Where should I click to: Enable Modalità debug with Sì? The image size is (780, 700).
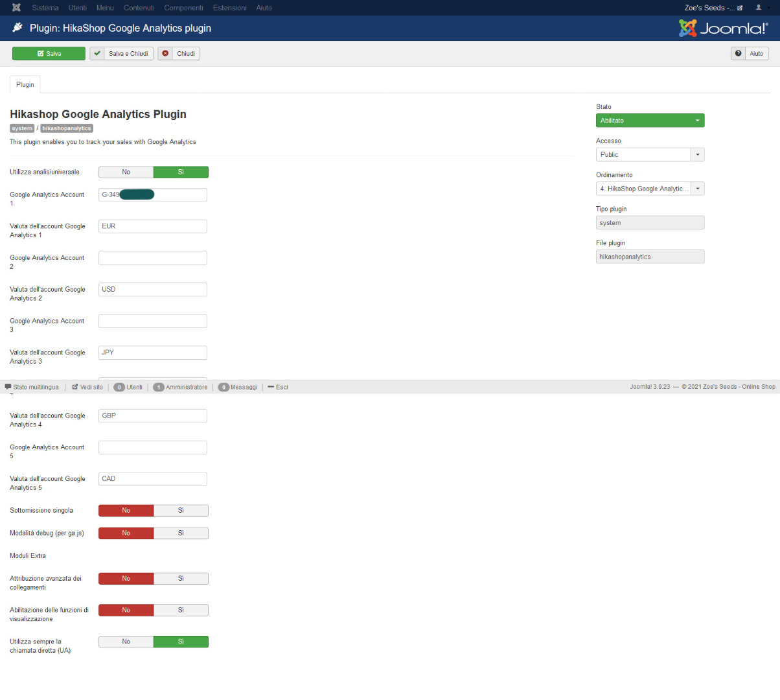181,533
